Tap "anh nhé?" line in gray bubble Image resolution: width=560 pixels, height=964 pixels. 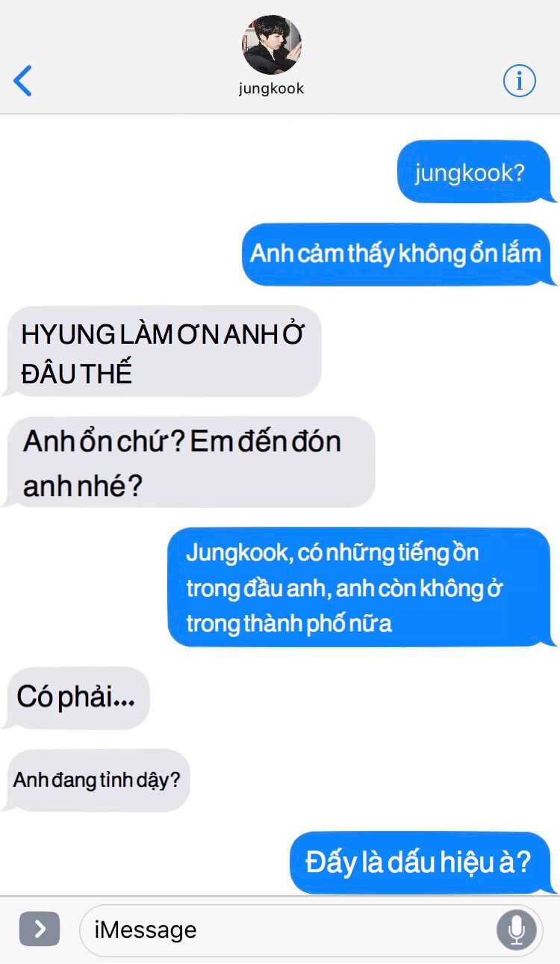click(83, 487)
